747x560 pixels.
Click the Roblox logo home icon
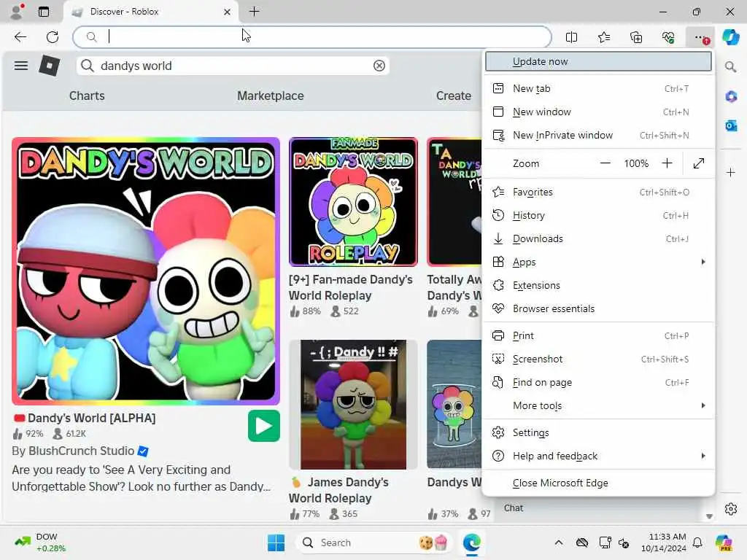coord(50,66)
